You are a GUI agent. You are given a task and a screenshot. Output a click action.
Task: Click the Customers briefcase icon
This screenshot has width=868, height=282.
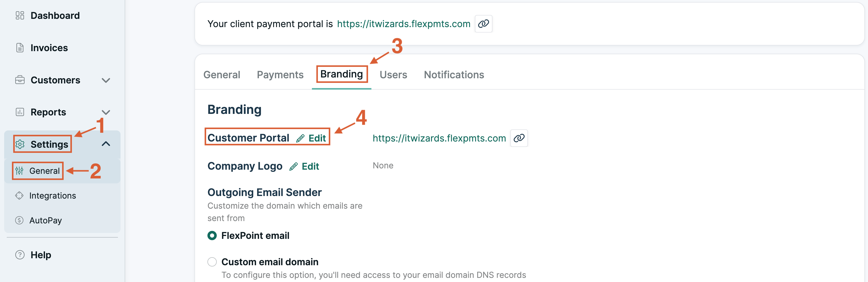(x=20, y=80)
